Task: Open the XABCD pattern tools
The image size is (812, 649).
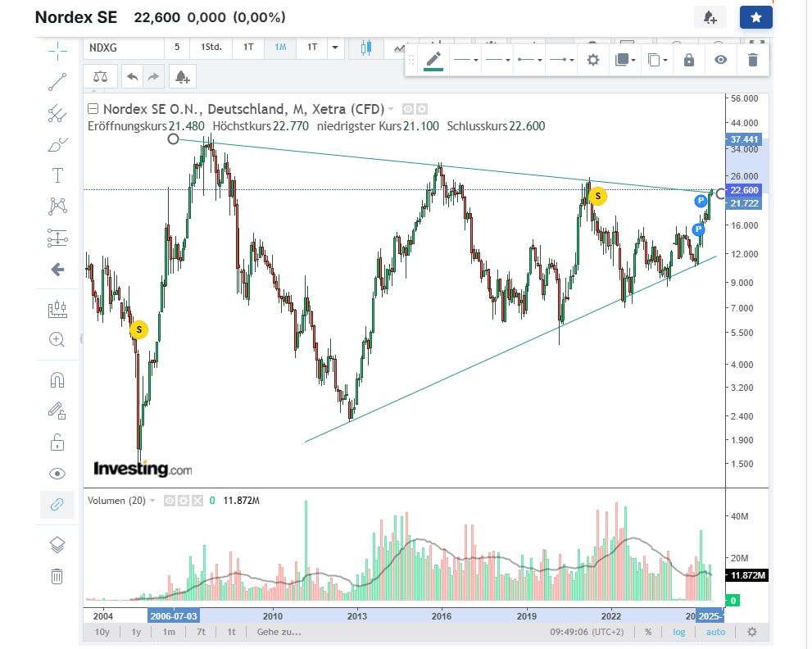Action: [57, 206]
